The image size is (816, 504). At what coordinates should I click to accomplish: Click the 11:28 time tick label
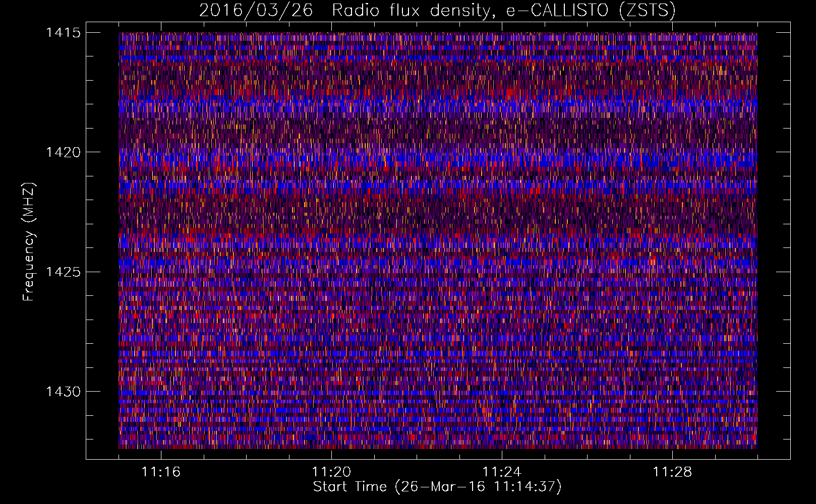(x=672, y=472)
